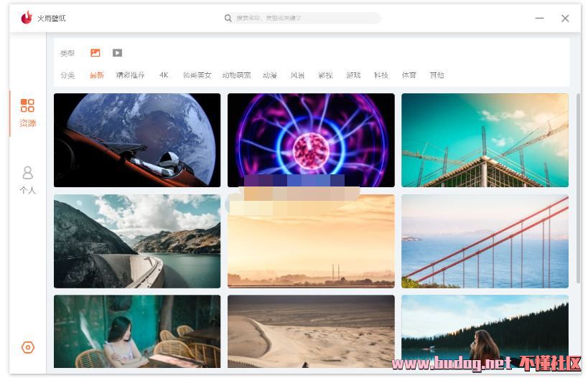Switch to the video wallpaper type icon
Viewport: 588px width, 378px height.
click(x=117, y=53)
